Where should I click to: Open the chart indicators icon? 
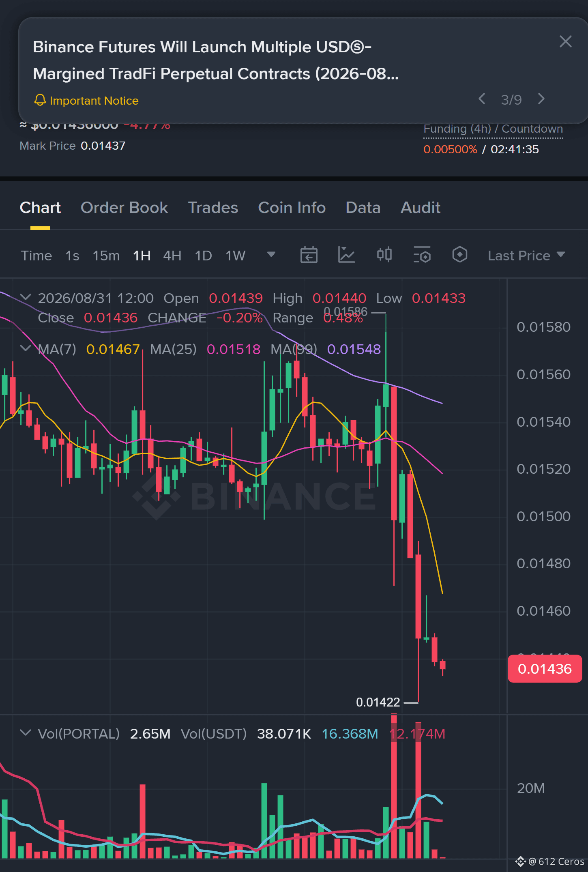(x=346, y=255)
